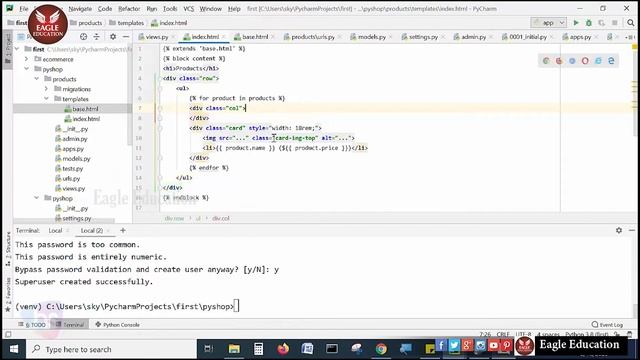Collapse the pyshop folder in tree
This screenshot has height=360, width=640.
[27, 69]
